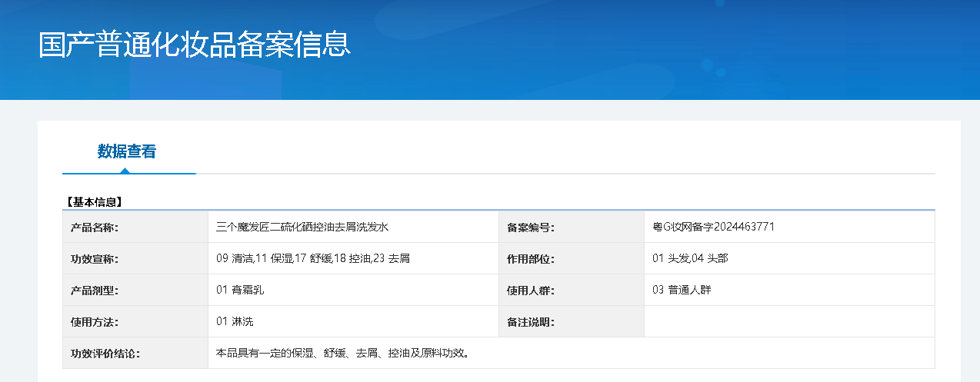Switch to the 数据查看 tab
This screenshot has height=382, width=980.
tap(127, 151)
